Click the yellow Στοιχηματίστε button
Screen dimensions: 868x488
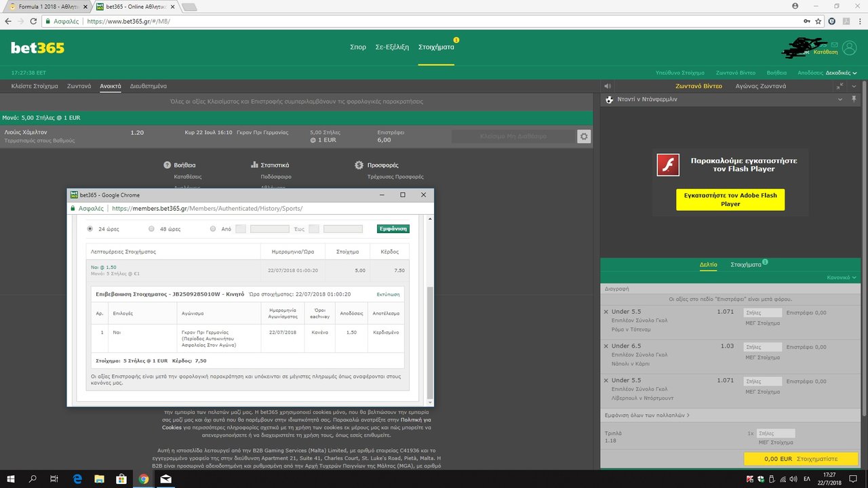[802, 459]
